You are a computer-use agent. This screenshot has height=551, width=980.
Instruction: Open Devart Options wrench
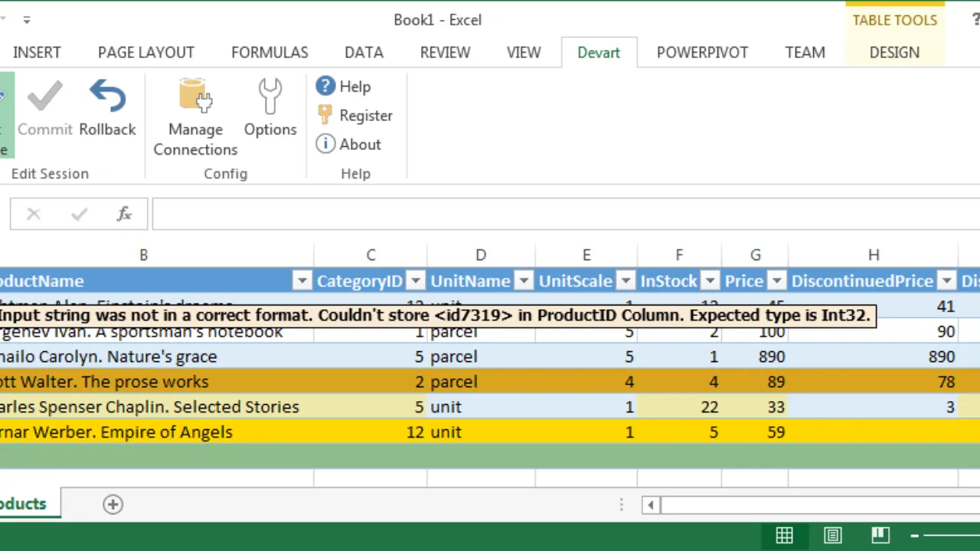pyautogui.click(x=270, y=109)
